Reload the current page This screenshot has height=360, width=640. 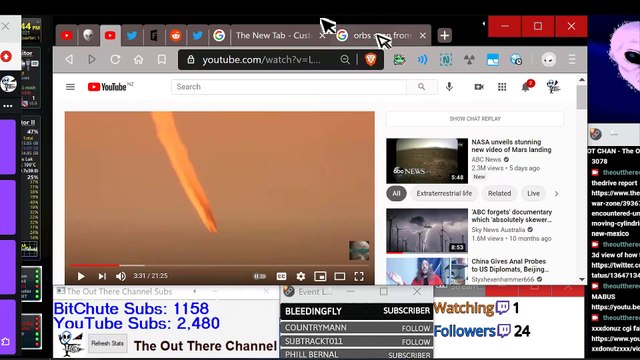pos(115,60)
